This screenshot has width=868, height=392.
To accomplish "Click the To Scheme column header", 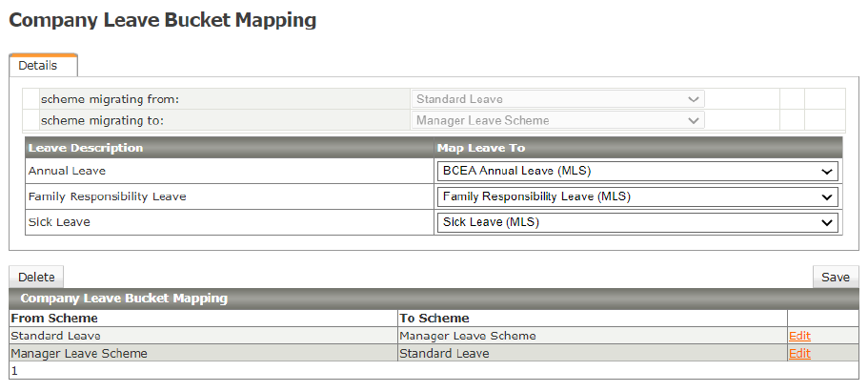I will [x=434, y=319].
